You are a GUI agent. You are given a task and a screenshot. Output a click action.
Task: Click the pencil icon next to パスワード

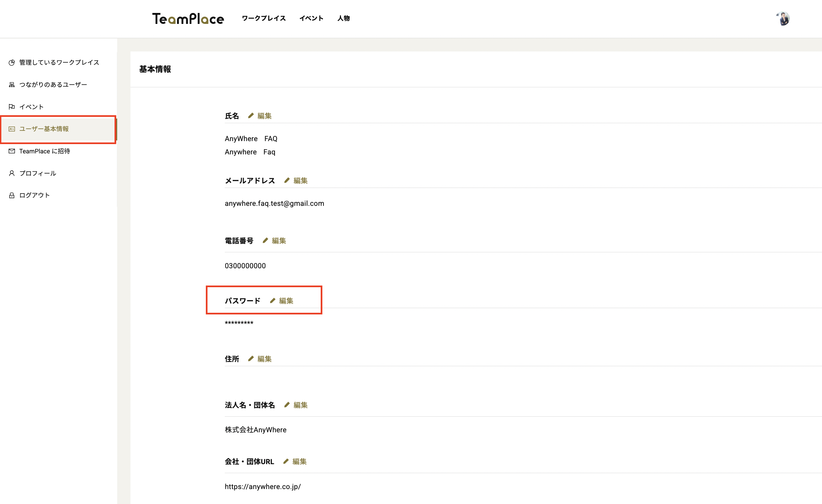pos(273,300)
